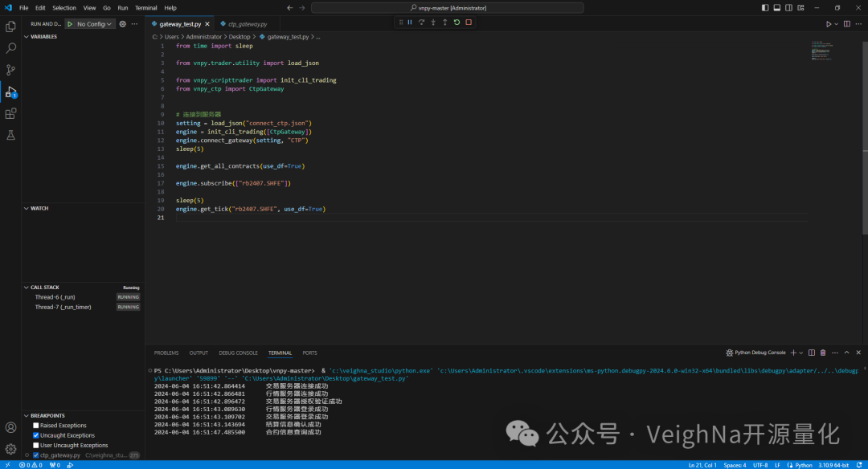Restart the debug session

pyautogui.click(x=457, y=22)
